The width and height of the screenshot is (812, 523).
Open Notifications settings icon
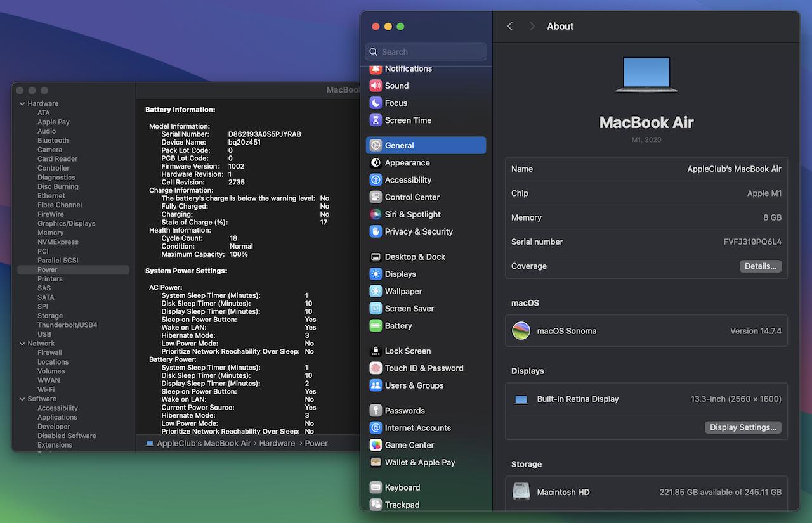pos(376,68)
